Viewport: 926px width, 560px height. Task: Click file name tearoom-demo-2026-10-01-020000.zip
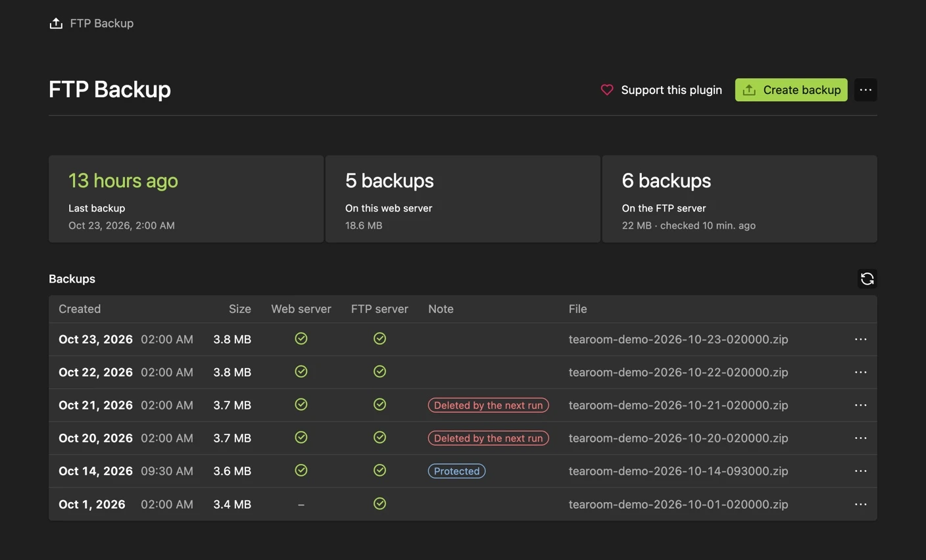[x=679, y=504]
